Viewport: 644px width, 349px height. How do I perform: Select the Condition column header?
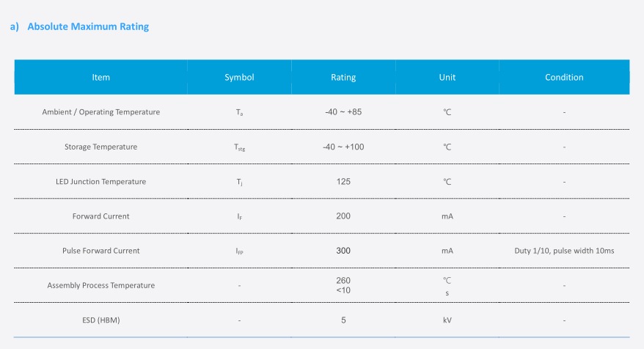coord(564,77)
